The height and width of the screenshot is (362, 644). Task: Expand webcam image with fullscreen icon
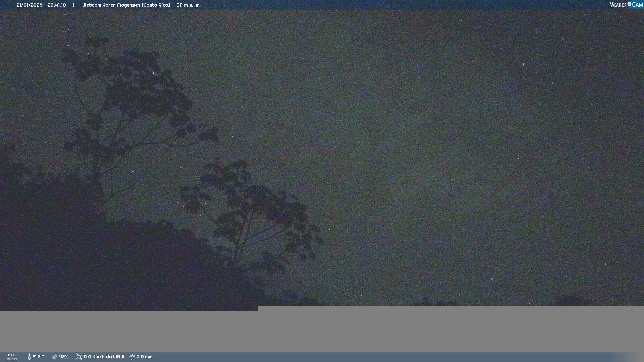(x=254, y=307)
